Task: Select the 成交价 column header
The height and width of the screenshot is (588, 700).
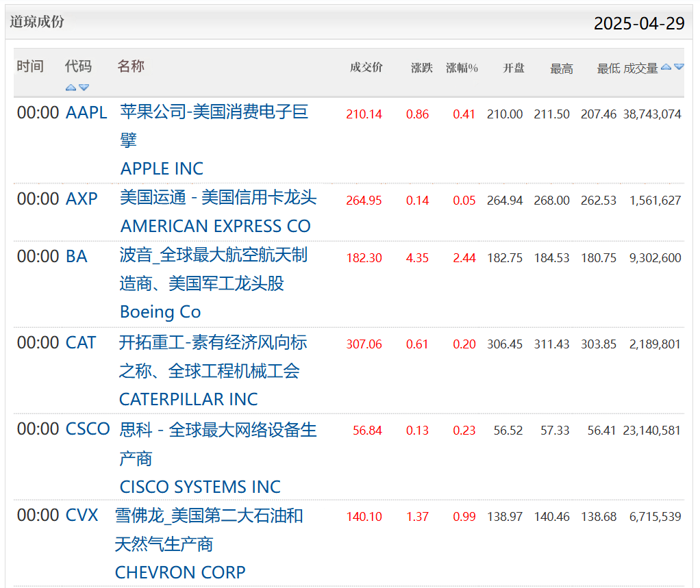Action: (366, 67)
